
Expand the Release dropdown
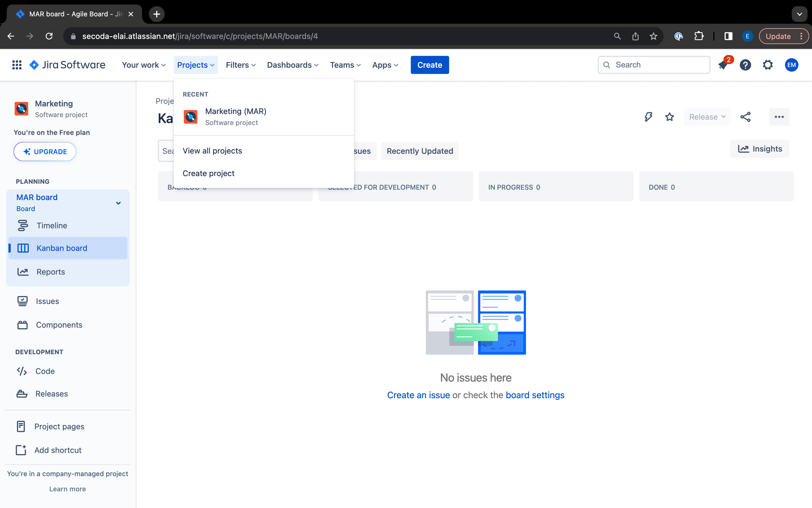tap(707, 117)
